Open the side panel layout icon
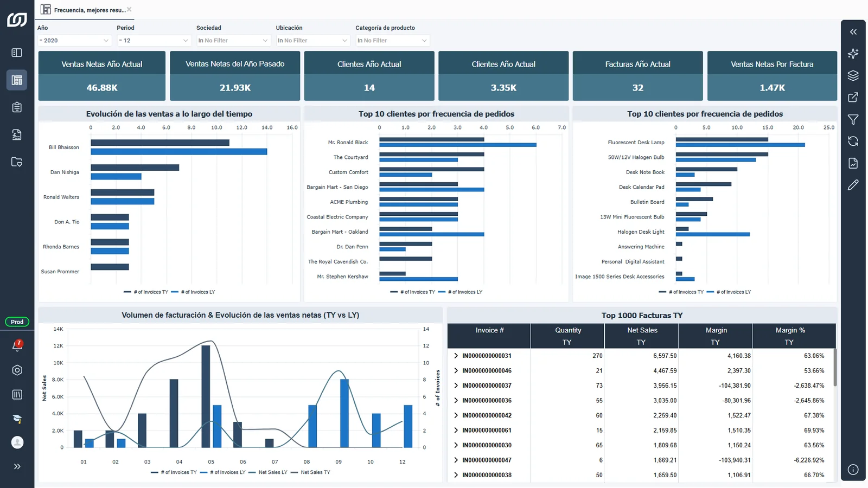 (x=17, y=53)
